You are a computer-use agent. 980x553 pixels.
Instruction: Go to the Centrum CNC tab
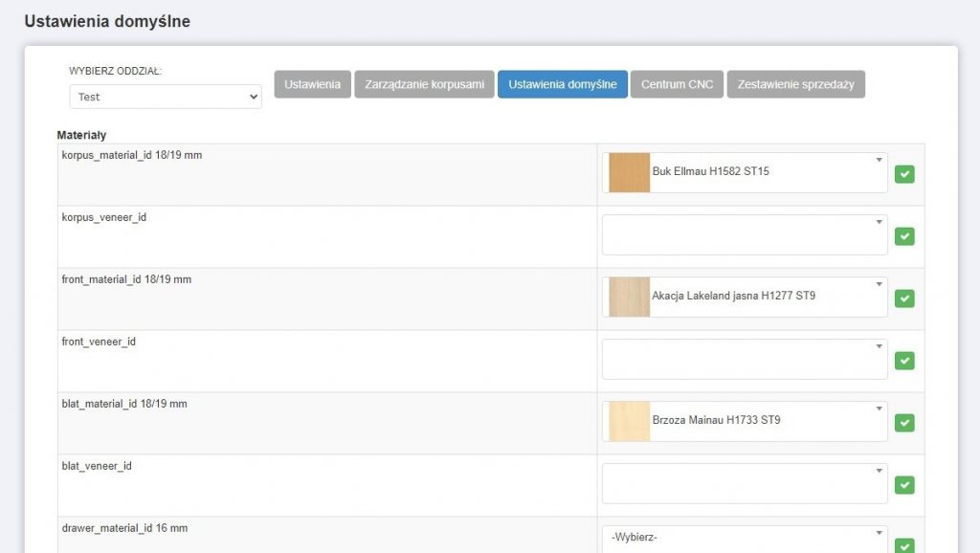click(677, 84)
